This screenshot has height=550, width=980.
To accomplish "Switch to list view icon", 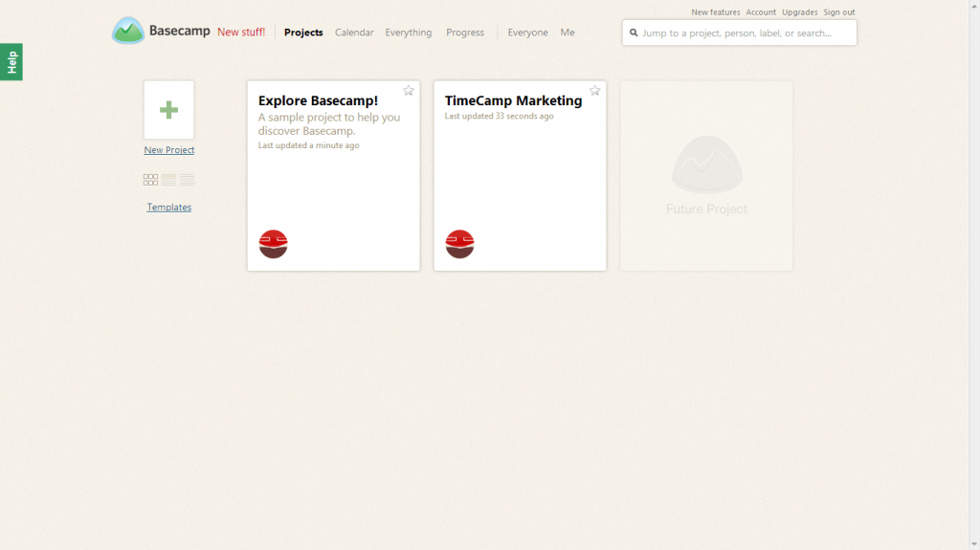I will (x=187, y=180).
